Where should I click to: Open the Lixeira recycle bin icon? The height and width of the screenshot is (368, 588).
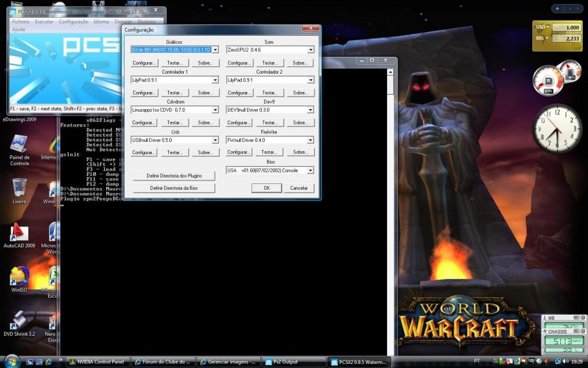(19, 191)
